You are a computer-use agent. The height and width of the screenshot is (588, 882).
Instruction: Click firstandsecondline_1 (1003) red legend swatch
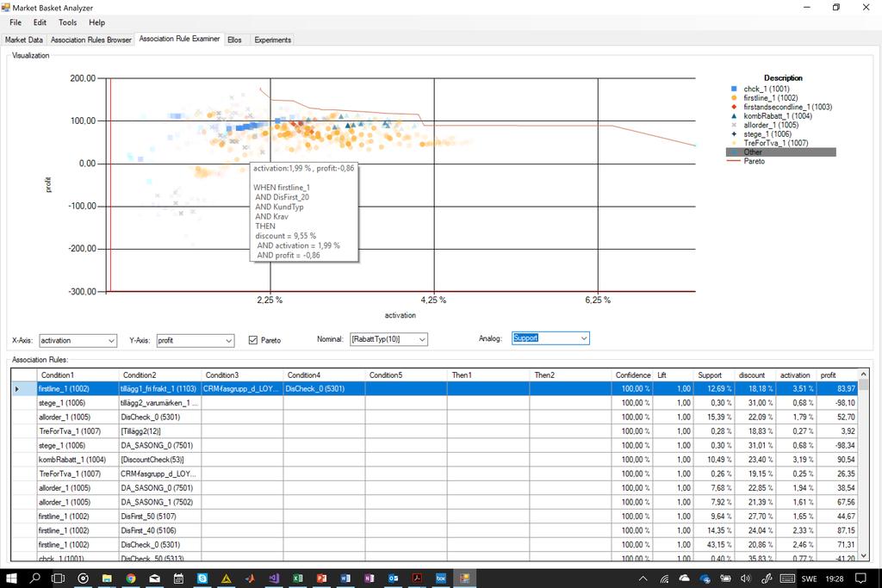coord(734,107)
